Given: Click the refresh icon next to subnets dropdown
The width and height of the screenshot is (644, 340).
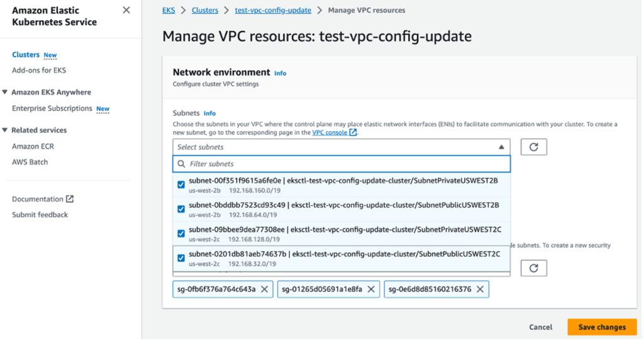Looking at the screenshot, I should tap(533, 147).
